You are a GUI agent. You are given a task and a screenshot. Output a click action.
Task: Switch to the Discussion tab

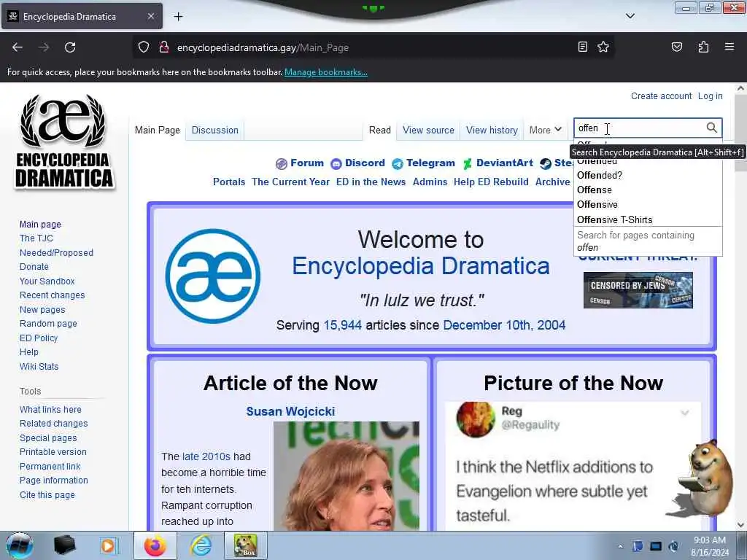click(x=215, y=130)
